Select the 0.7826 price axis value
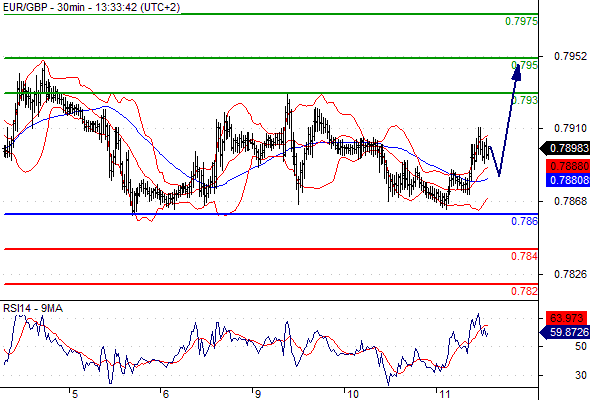590x400 pixels. tap(570, 274)
